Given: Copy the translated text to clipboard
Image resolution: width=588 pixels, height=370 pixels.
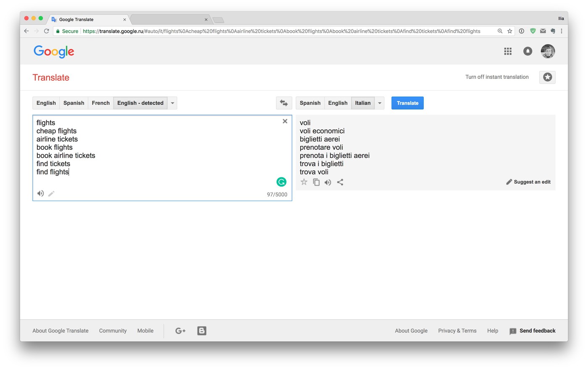Looking at the screenshot, I should [316, 182].
